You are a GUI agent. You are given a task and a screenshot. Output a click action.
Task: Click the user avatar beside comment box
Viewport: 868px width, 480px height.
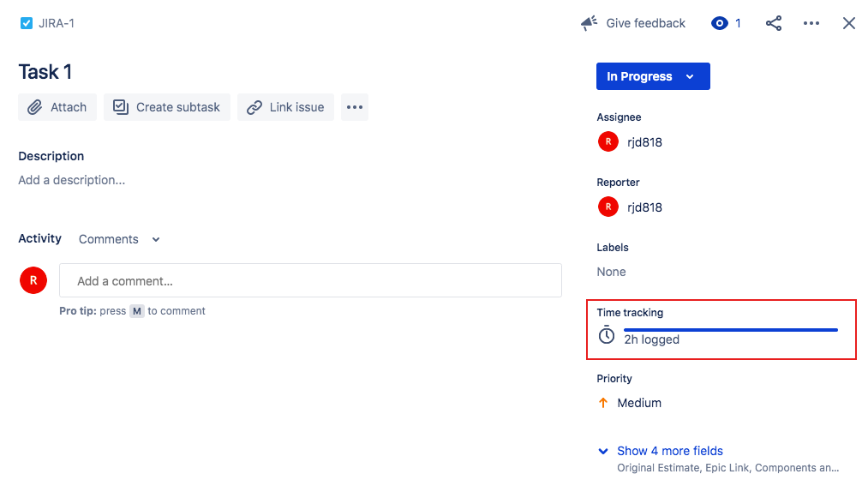33,280
